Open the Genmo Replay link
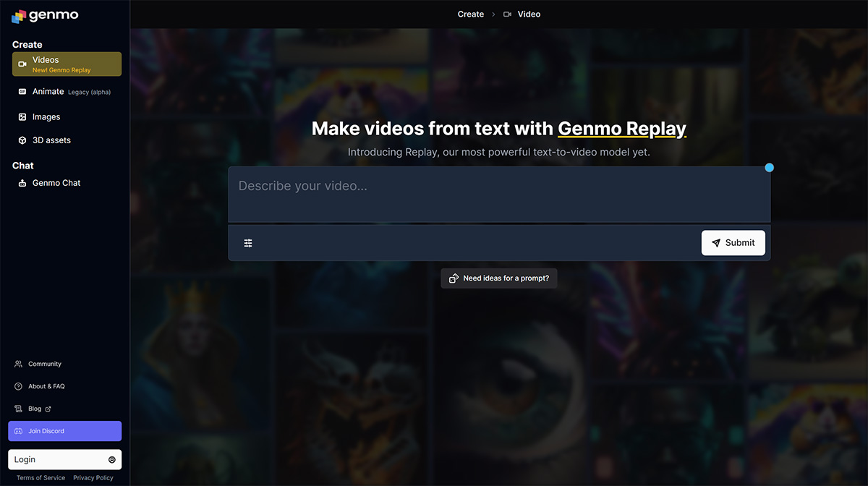This screenshot has height=486, width=868. coord(622,128)
